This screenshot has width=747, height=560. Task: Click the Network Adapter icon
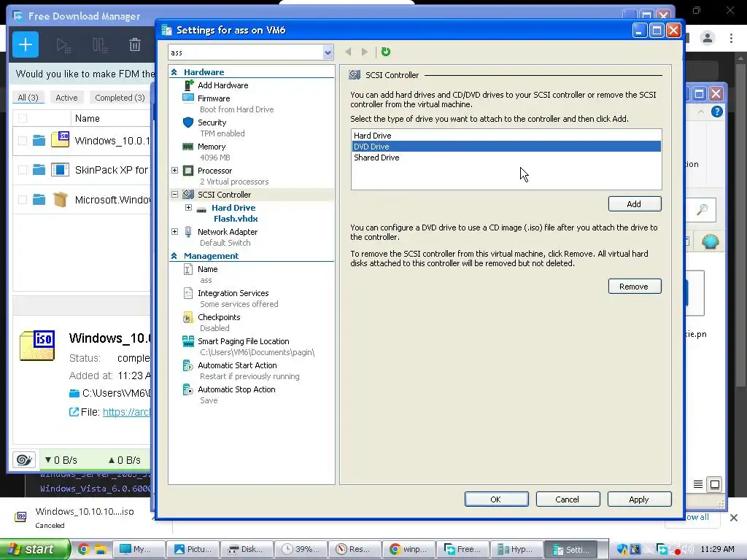click(188, 231)
